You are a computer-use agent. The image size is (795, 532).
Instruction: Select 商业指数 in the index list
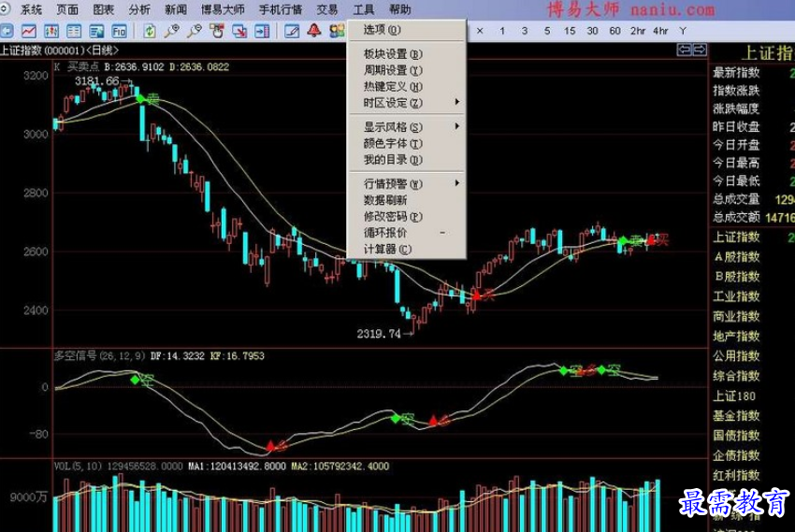[736, 316]
